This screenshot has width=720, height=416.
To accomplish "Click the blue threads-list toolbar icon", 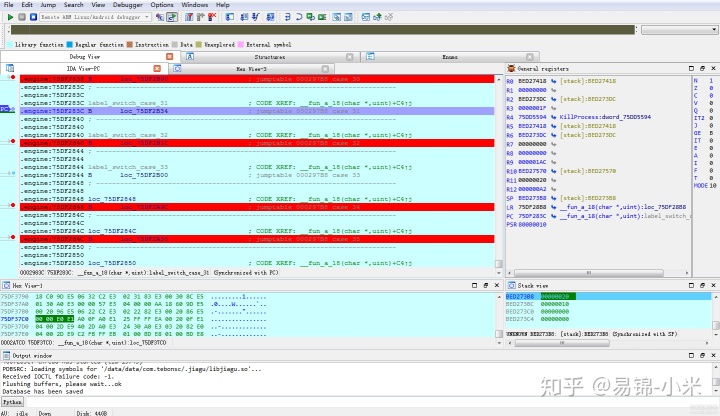I will pyautogui.click(x=244, y=17).
